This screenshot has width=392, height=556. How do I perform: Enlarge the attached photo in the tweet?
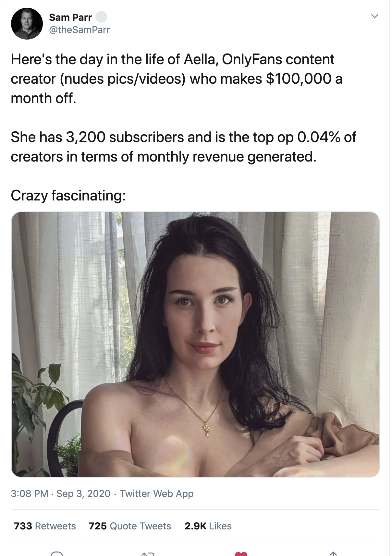(195, 344)
